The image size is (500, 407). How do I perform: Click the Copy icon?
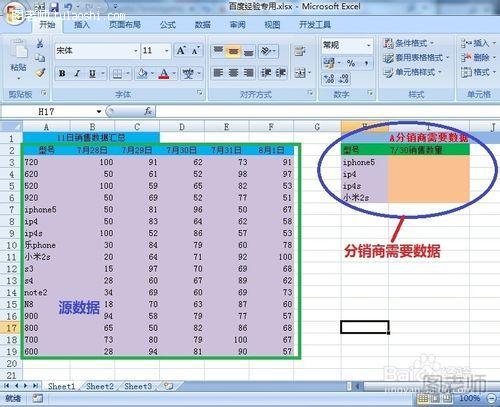[x=40, y=58]
